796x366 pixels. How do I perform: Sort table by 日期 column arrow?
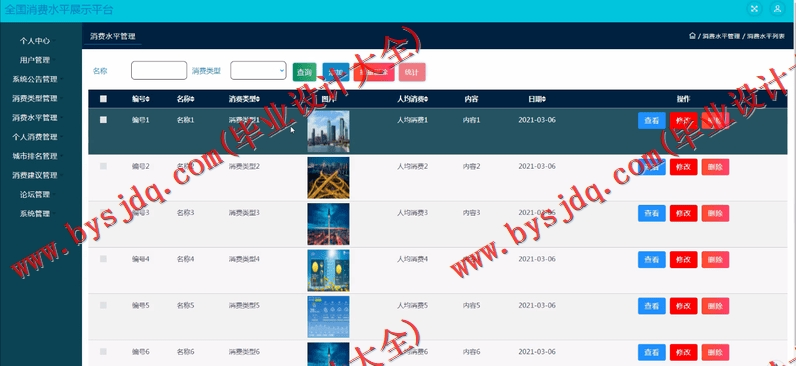pos(543,99)
